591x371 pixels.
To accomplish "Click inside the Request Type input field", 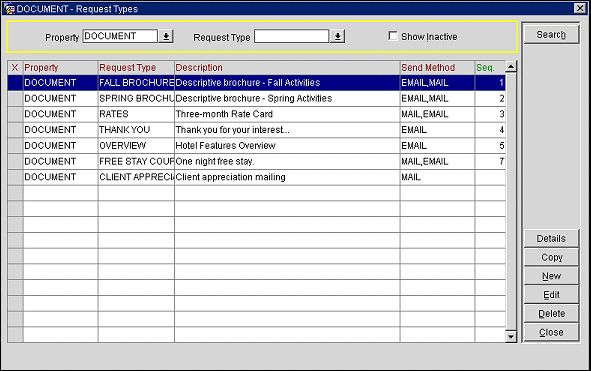I will coord(291,36).
